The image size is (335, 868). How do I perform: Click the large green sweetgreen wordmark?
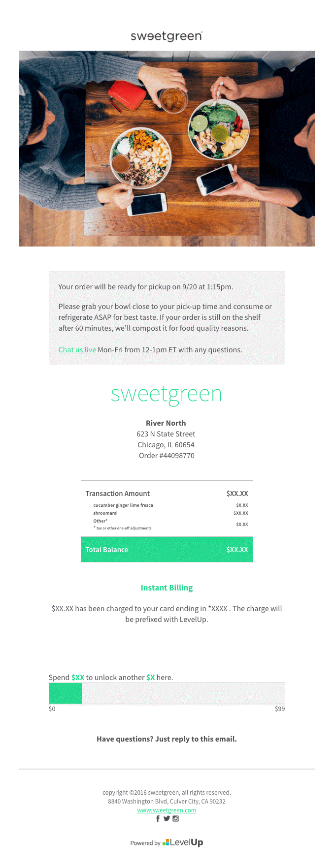click(167, 395)
